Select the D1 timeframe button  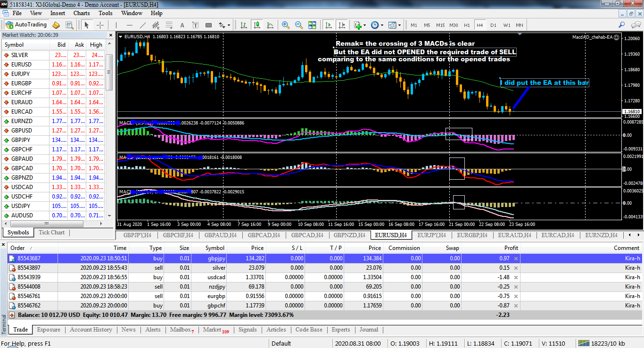(493, 25)
